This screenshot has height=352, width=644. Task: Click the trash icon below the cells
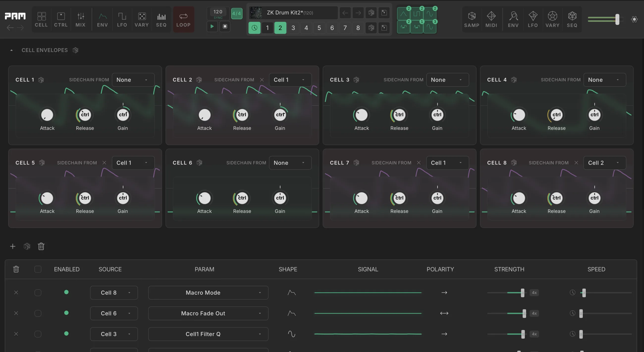41,246
